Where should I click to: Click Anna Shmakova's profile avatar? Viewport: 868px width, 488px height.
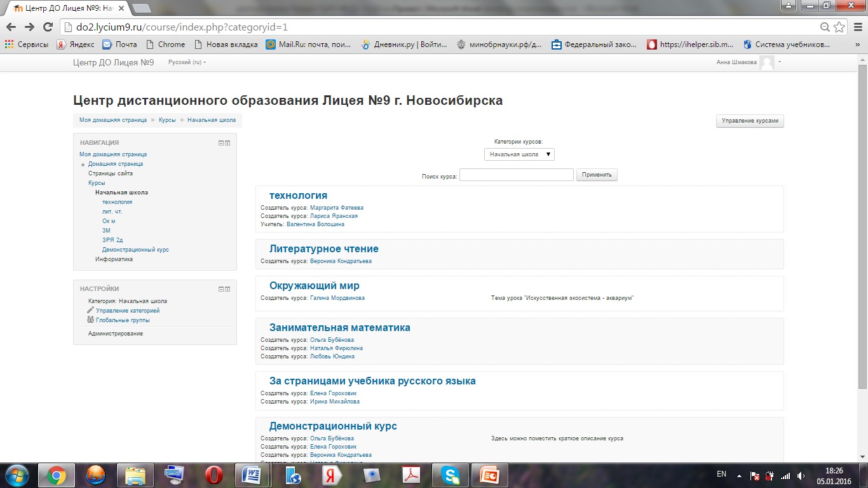767,62
